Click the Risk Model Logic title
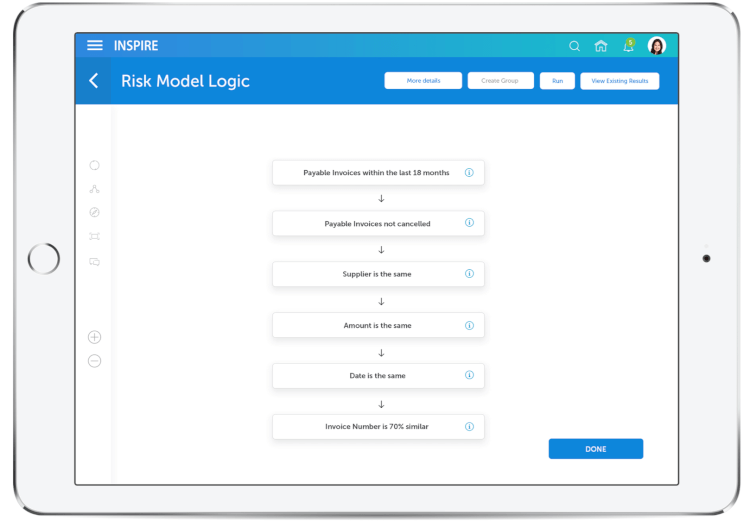The image size is (750, 521). coord(185,81)
